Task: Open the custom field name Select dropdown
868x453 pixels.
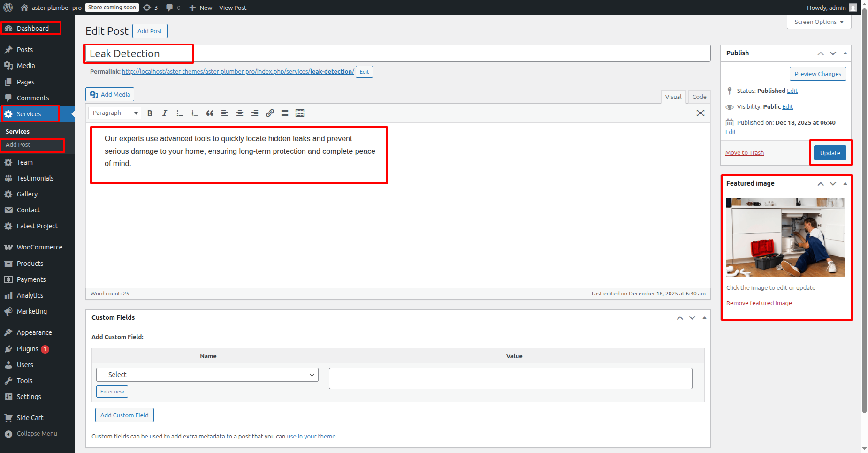Action: (207, 375)
